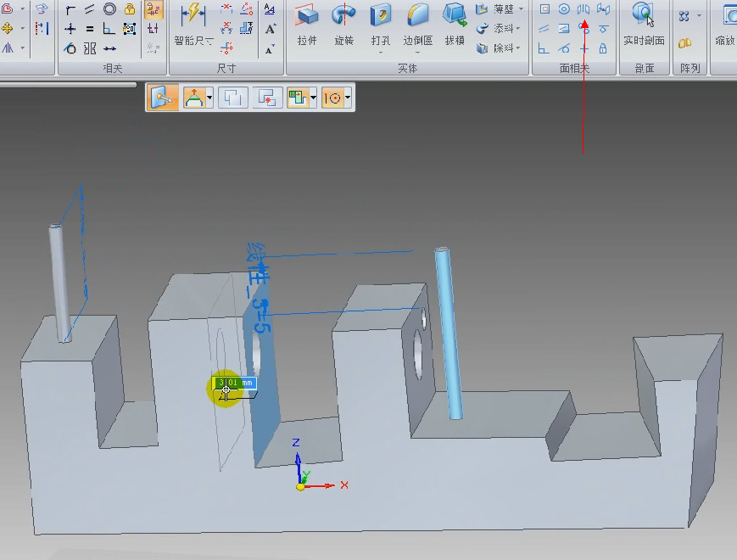Open the keypoint dropdown on floating toolbar

[348, 98]
